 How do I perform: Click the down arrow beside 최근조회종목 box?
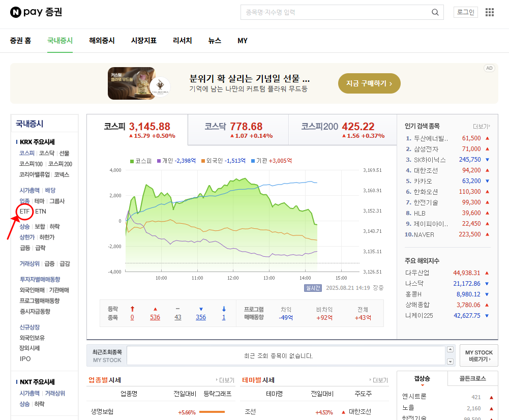click(x=450, y=361)
